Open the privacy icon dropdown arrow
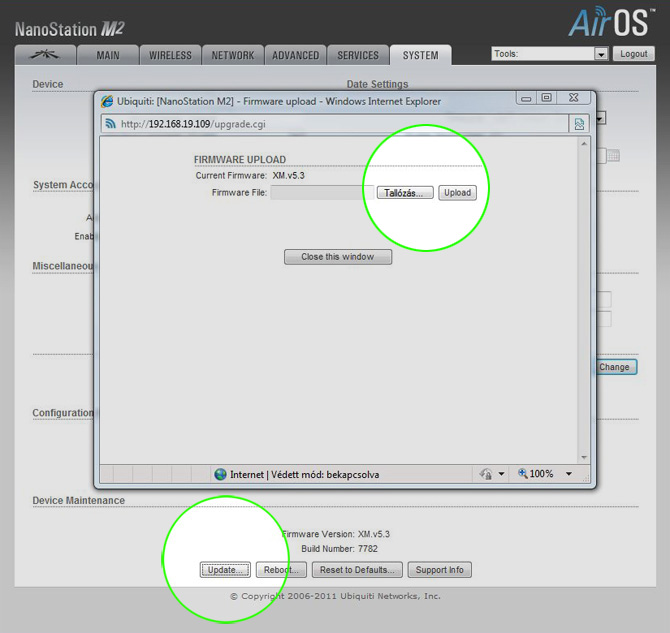This screenshot has width=670, height=633. [501, 474]
